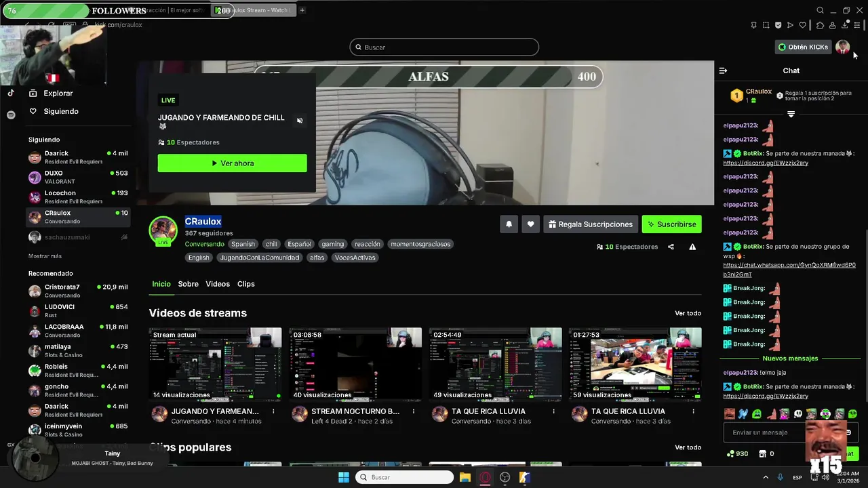Viewport: 868px width, 488px height.
Task: Click the JugandoConLaComunidad tag
Action: click(260, 258)
